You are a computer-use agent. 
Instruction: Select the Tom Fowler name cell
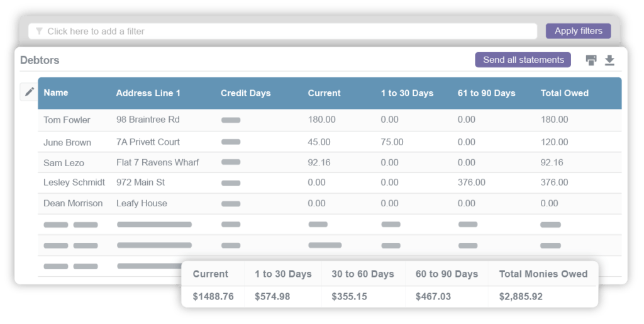click(x=67, y=120)
